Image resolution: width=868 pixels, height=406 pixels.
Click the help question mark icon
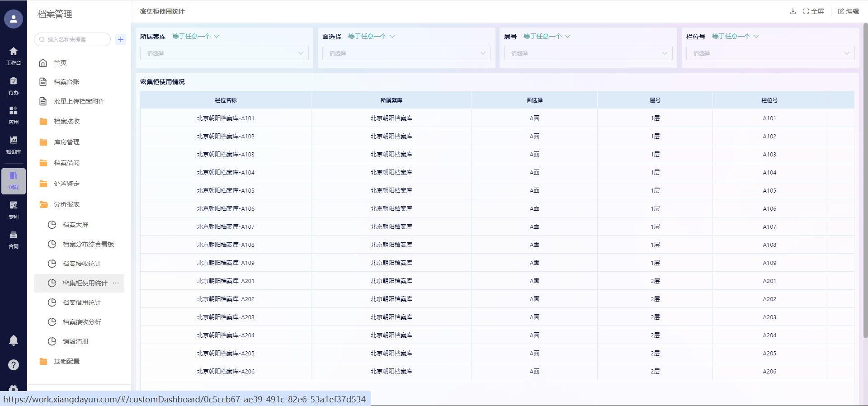pyautogui.click(x=14, y=365)
